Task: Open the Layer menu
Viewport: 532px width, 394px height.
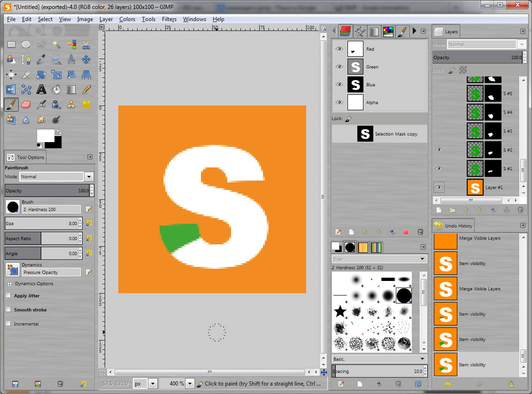Action: 106,19
